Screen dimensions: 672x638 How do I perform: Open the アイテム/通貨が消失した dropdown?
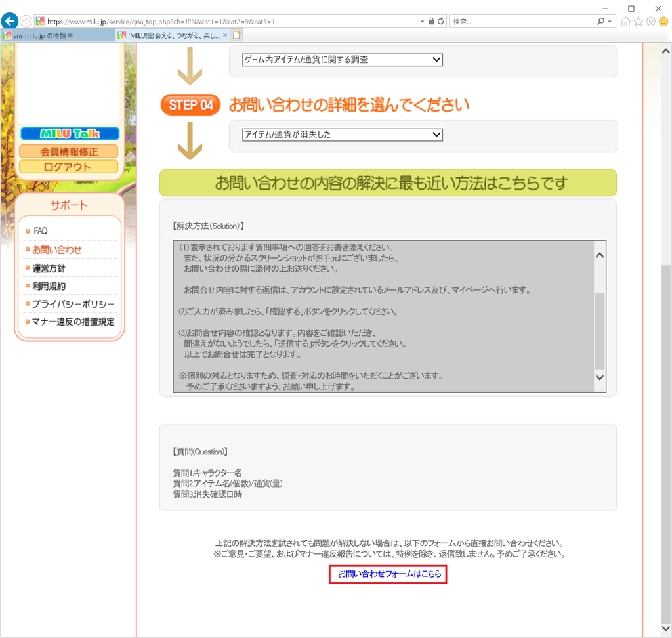click(343, 135)
